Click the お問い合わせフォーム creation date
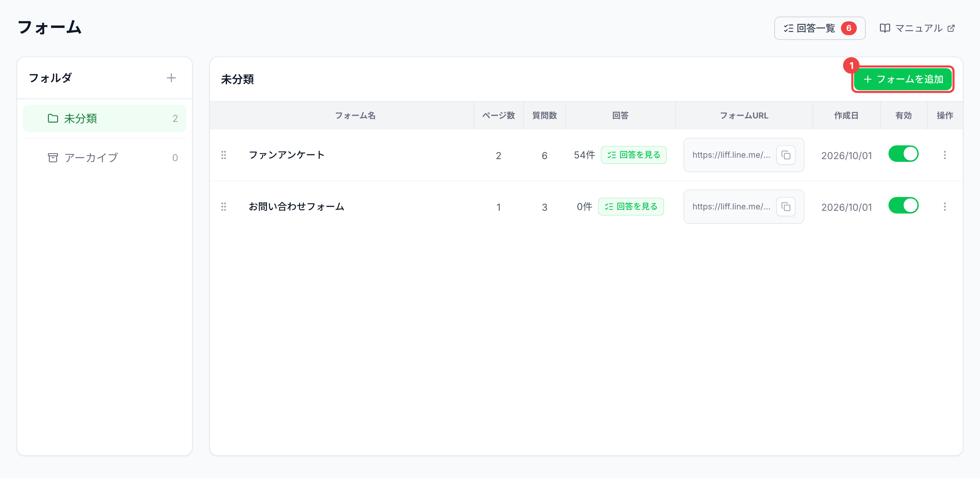Image resolution: width=980 pixels, height=478 pixels. tap(846, 207)
